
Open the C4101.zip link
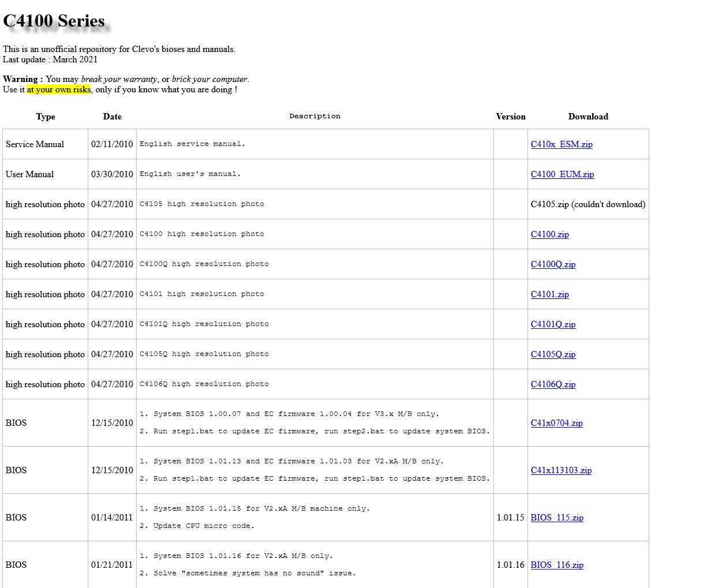click(x=550, y=294)
